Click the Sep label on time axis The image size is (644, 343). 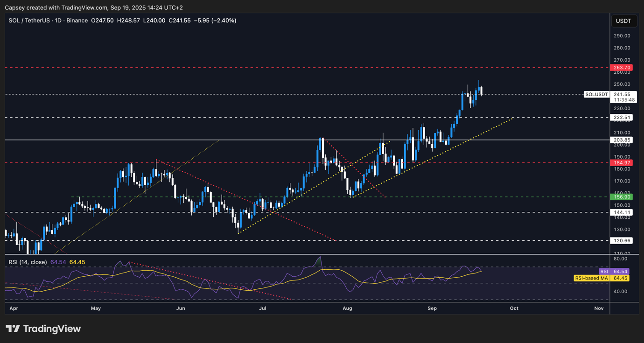click(432, 308)
